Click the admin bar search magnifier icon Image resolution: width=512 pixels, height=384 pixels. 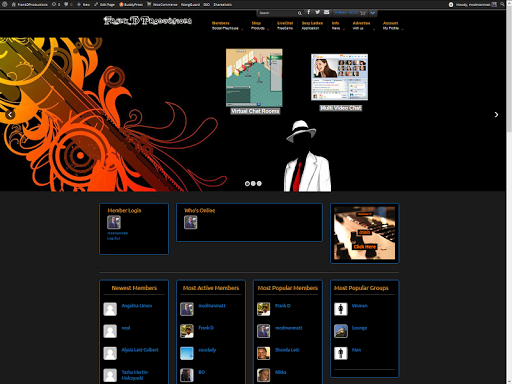502,4
